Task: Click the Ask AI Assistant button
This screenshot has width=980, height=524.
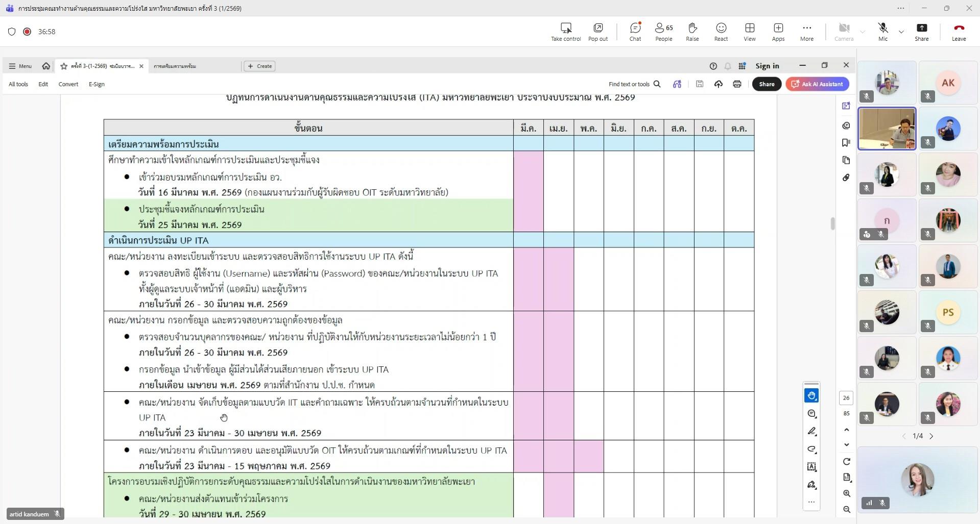Action: point(817,84)
